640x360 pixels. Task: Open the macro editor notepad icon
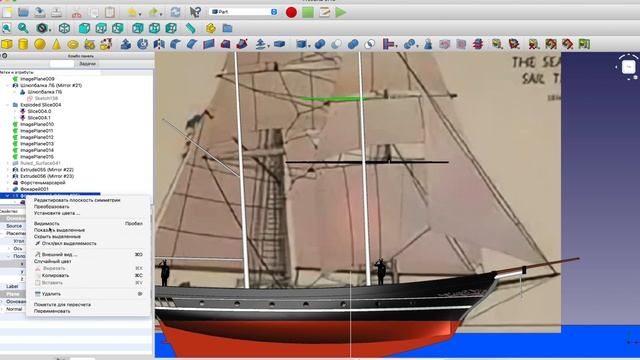(x=324, y=12)
